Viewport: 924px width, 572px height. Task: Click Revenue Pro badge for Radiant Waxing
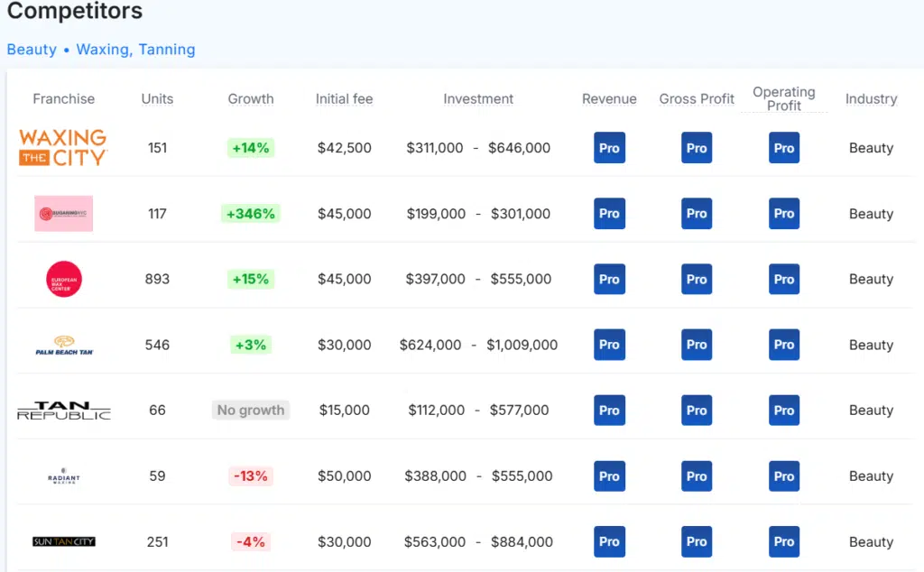(x=609, y=476)
